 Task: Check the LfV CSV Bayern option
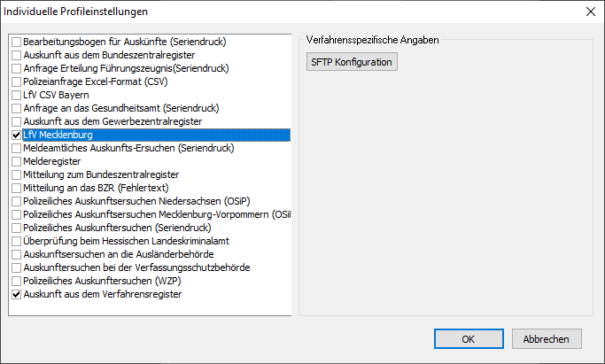click(x=17, y=95)
